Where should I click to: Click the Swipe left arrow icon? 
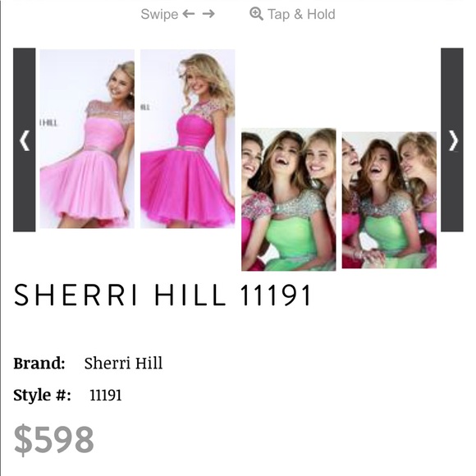coord(189,14)
